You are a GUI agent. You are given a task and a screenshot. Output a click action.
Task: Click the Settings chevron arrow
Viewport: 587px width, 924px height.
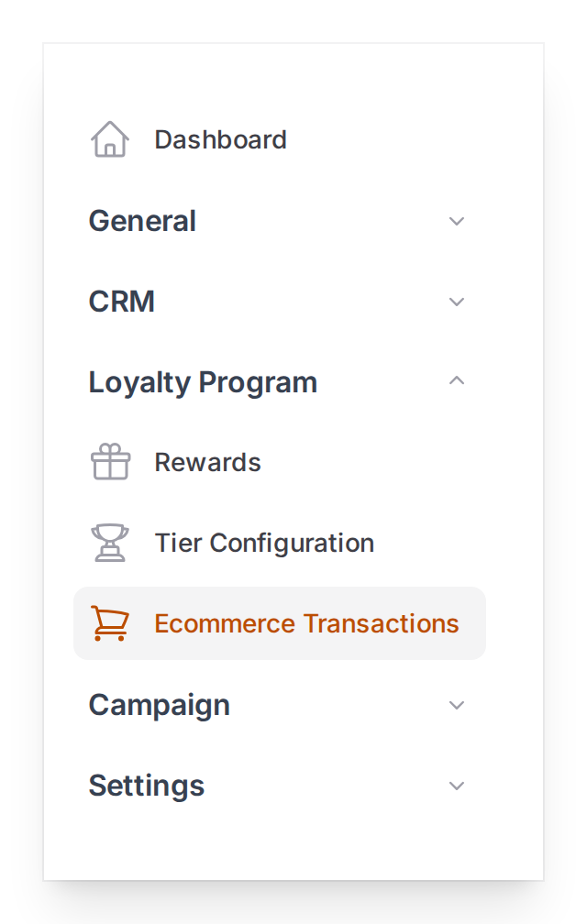(x=456, y=786)
